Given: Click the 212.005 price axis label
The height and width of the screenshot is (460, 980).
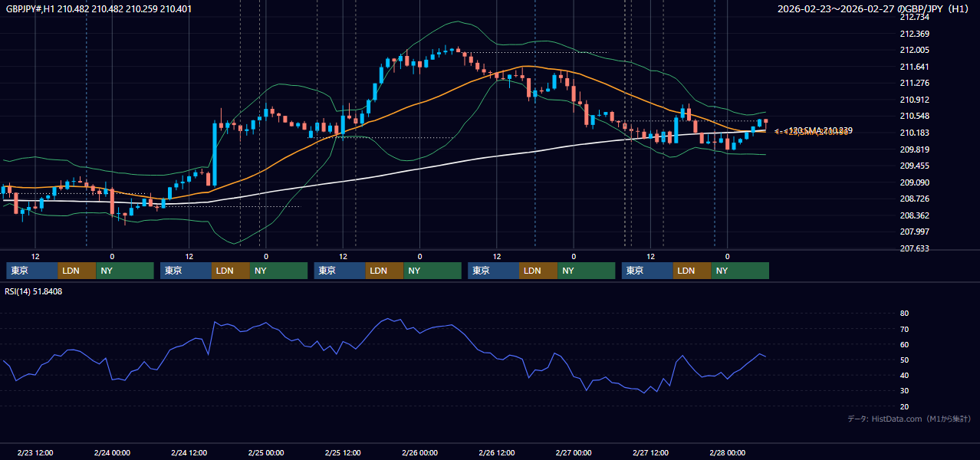Looking at the screenshot, I should [914, 50].
